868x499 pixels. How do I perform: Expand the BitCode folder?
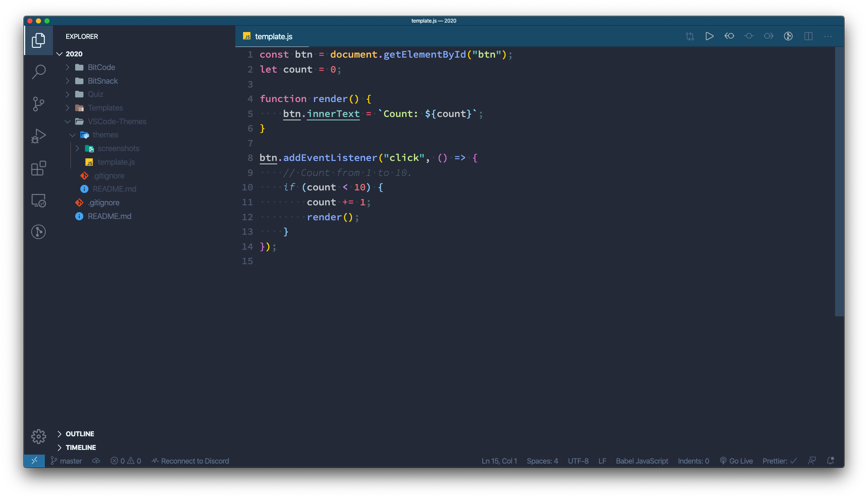101,67
